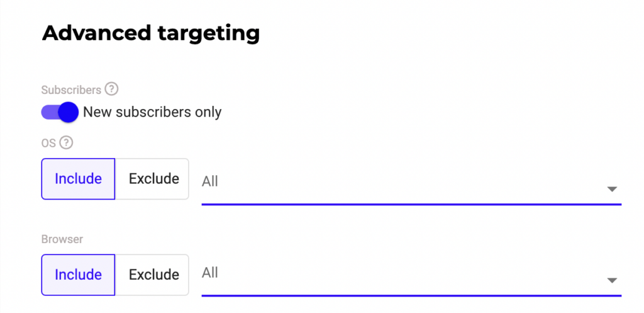
Task: Click the blue underline of Browser dropdown
Action: point(411,295)
